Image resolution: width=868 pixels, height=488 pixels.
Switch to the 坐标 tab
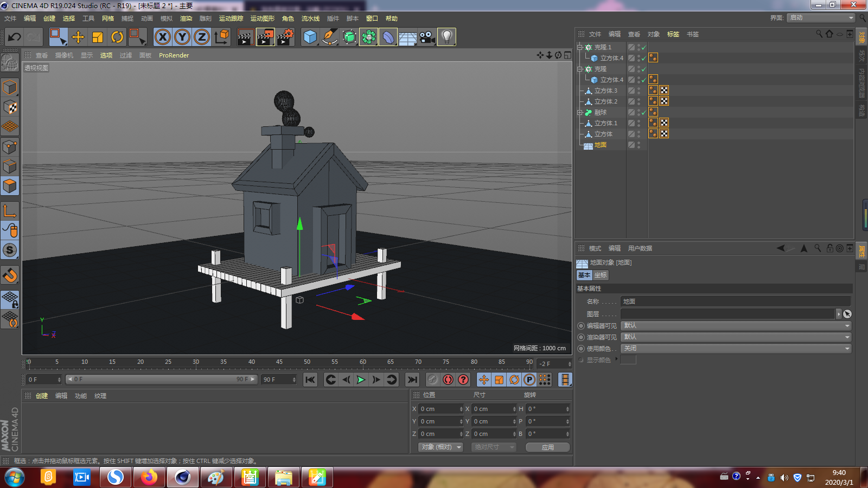tap(601, 275)
